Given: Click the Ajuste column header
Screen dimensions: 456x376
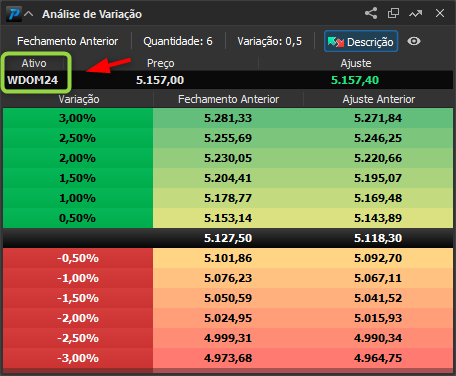Looking at the screenshot, I should (x=356, y=63).
